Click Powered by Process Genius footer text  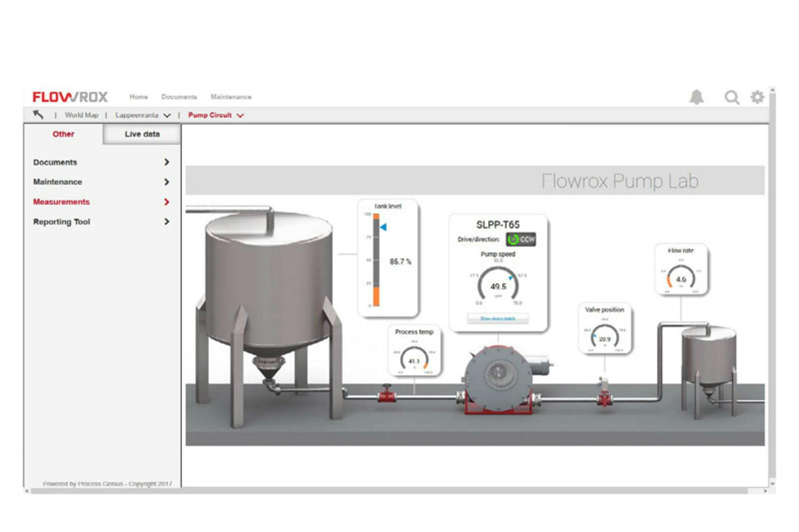pos(107,484)
